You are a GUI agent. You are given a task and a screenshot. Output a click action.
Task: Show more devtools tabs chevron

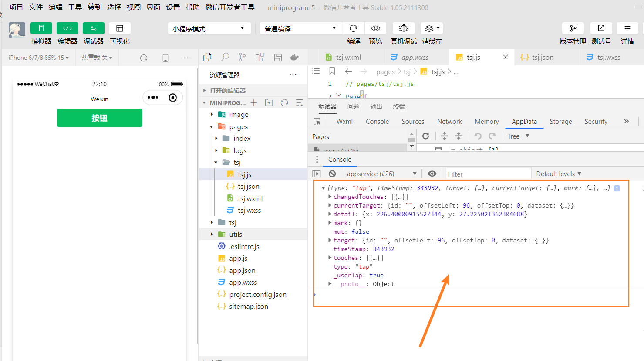click(626, 121)
